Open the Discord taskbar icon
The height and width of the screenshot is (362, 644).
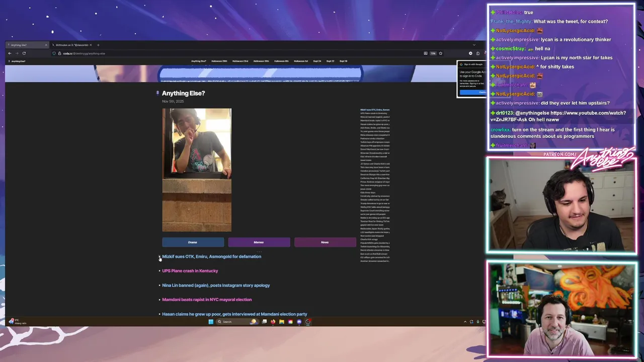coord(299,322)
